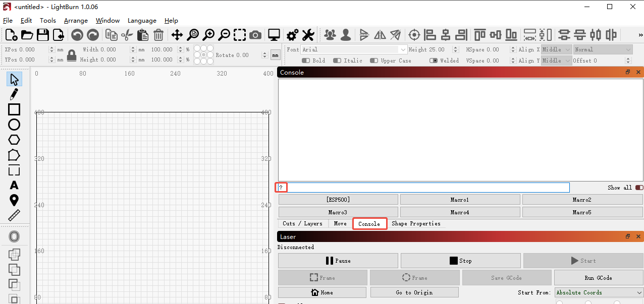Undo the last action
644x304 pixels.
[x=77, y=35]
